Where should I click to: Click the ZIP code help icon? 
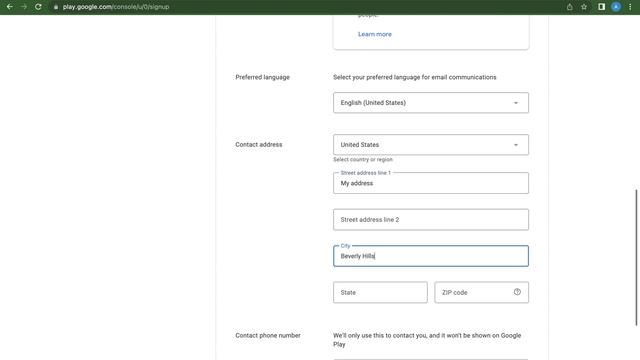click(x=517, y=292)
